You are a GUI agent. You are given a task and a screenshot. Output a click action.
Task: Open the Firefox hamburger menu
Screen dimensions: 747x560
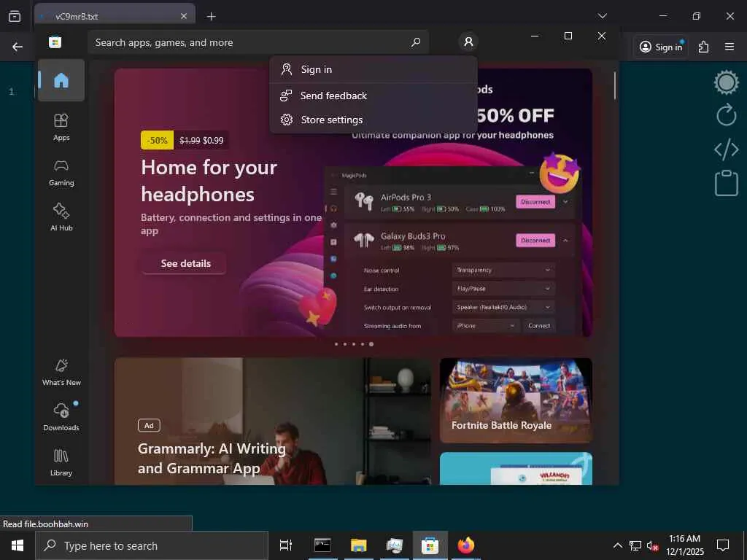coord(729,47)
